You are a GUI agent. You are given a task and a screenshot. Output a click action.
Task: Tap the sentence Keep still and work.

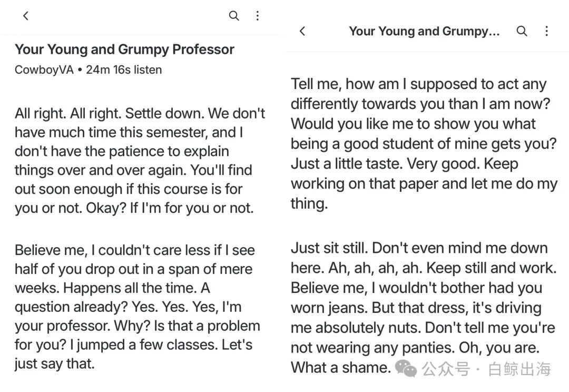click(x=492, y=268)
